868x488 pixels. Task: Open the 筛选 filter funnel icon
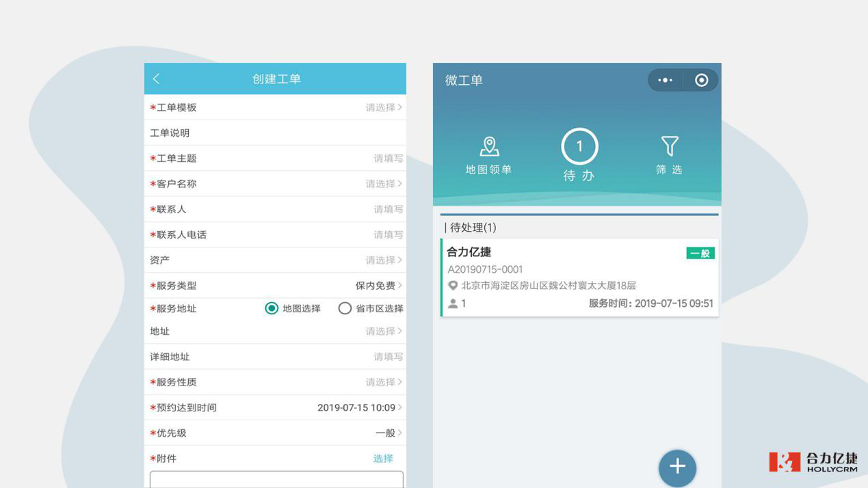670,146
